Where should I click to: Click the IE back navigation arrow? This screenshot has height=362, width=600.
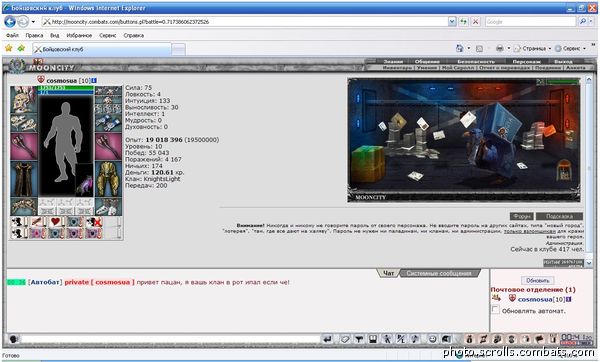pos(10,21)
